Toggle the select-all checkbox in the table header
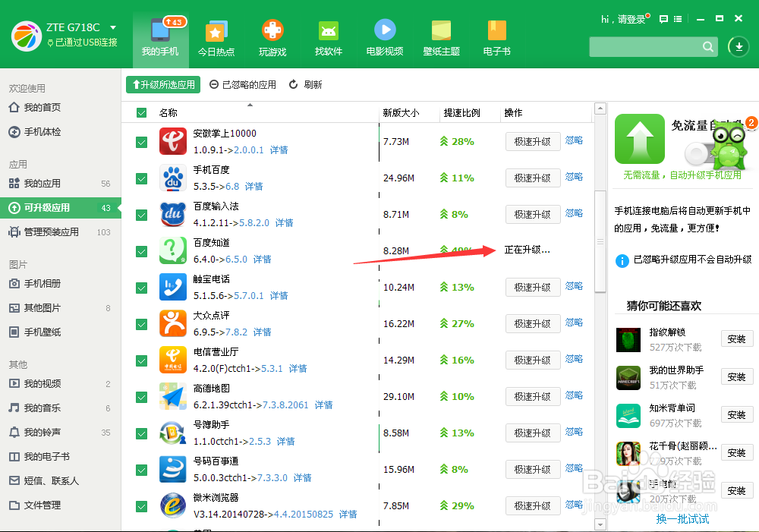 (x=140, y=112)
